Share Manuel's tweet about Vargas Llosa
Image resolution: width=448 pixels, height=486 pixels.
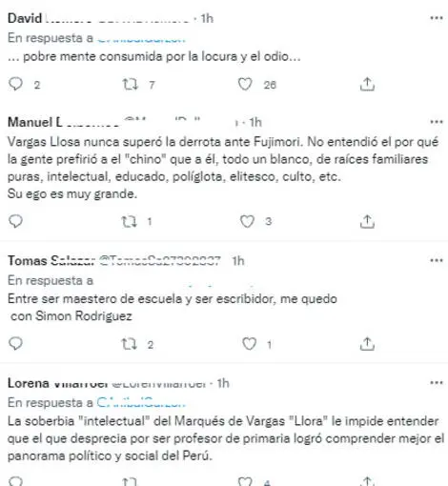coord(367,221)
